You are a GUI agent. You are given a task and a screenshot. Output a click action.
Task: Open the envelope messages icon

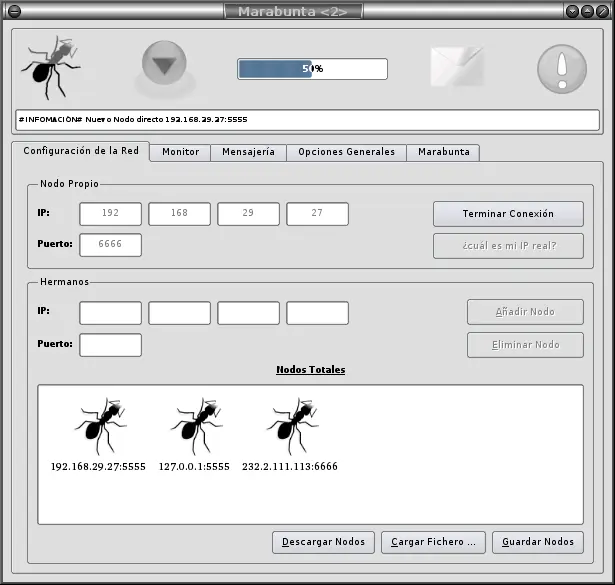pos(457,67)
